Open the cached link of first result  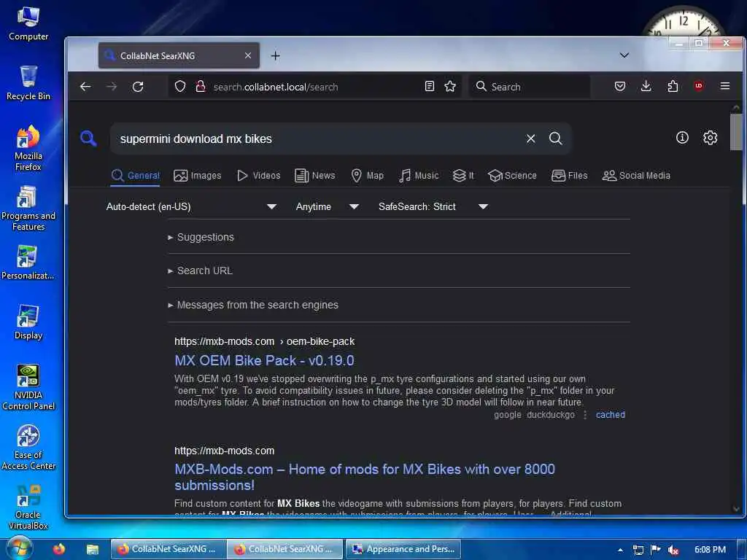pyautogui.click(x=611, y=415)
